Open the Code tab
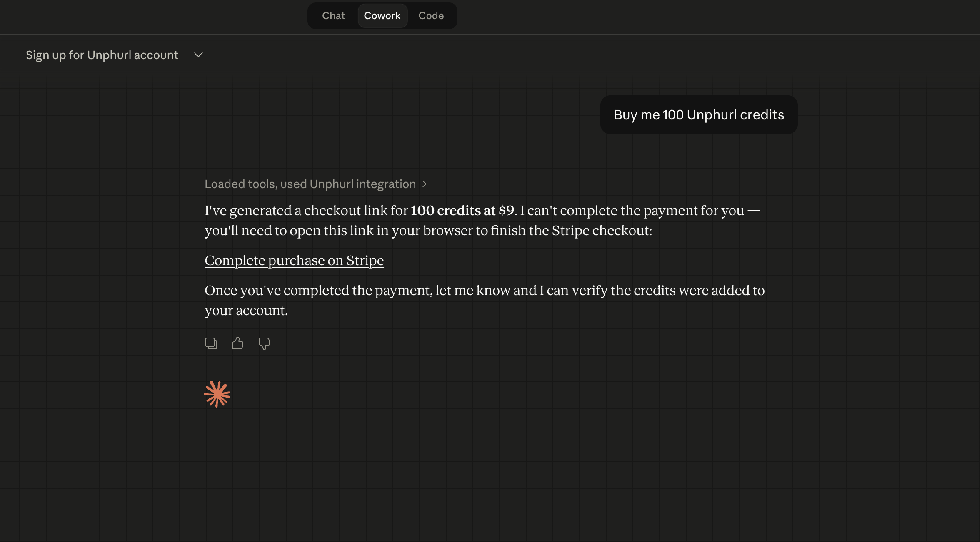 pyautogui.click(x=431, y=16)
